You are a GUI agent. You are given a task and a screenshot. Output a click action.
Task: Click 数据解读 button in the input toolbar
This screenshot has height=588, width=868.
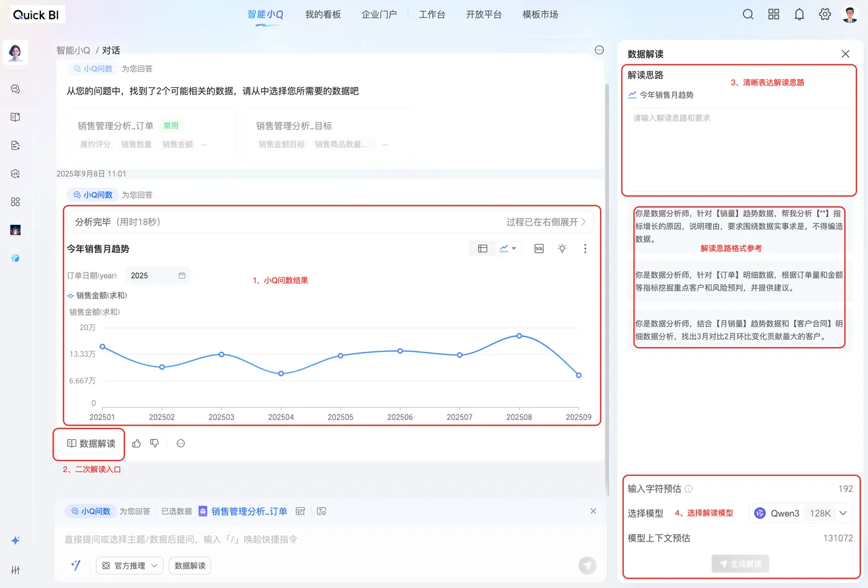[190, 566]
